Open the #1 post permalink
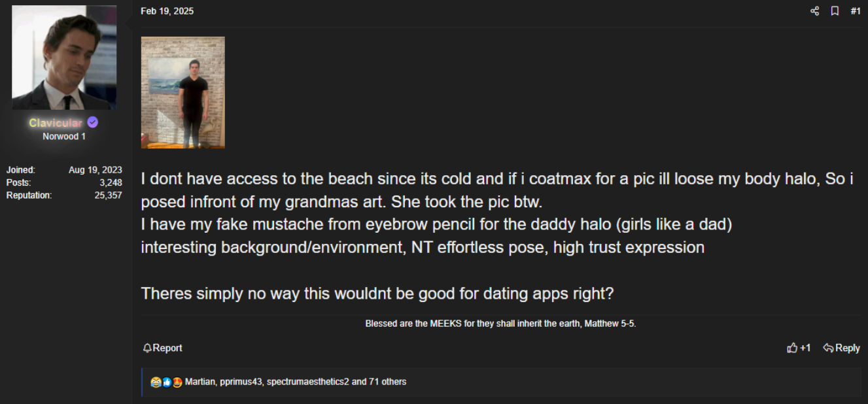The image size is (868, 404). pyautogui.click(x=855, y=11)
